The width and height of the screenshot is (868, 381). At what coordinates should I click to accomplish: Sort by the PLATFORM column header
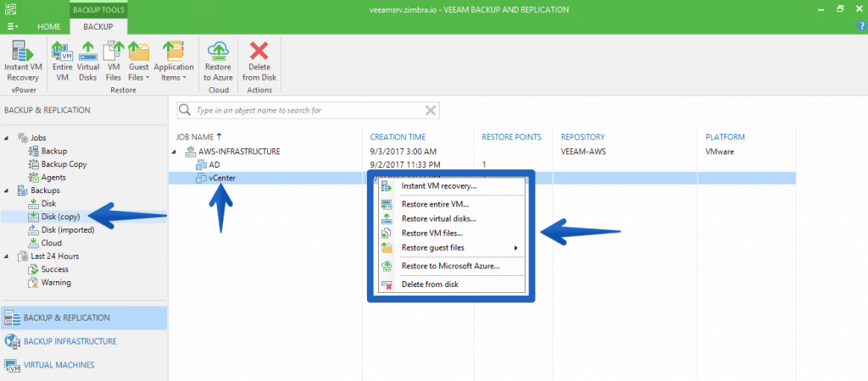(x=725, y=136)
